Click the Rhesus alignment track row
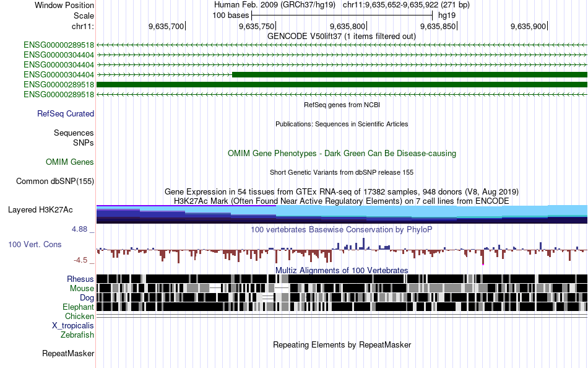The width and height of the screenshot is (588, 368). [x=342, y=279]
